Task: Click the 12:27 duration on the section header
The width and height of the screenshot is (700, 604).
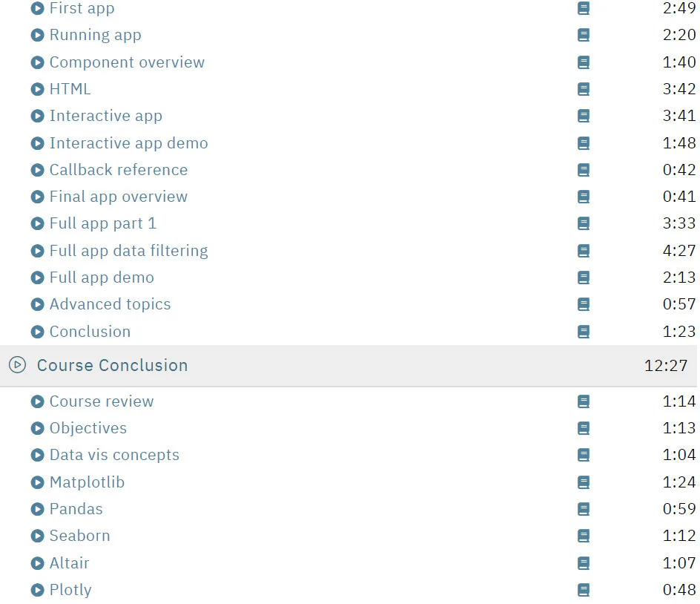Action: 666,365
